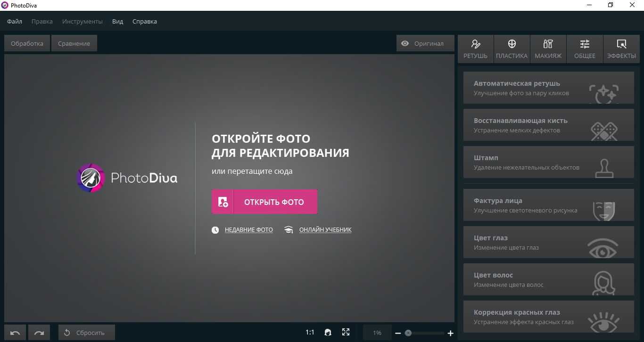Viewport: 644px width, 342px height.
Task: Switch to Сравнение comparison mode
Action: point(74,43)
